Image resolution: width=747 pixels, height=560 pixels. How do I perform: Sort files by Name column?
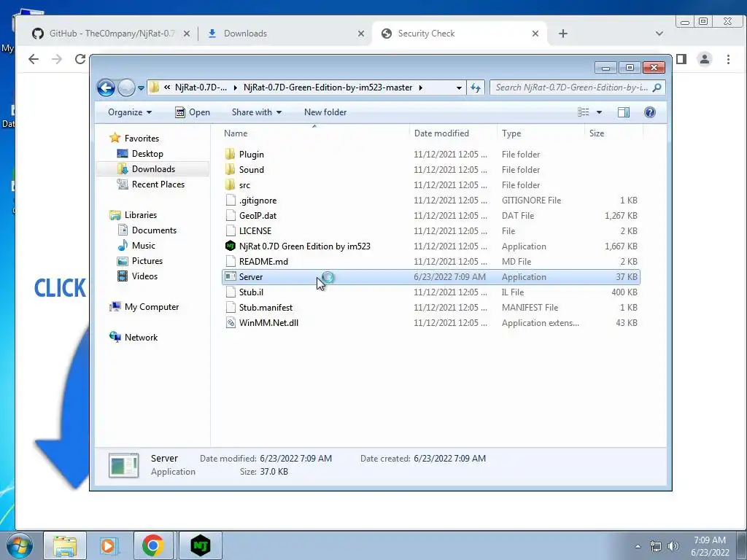click(x=314, y=133)
